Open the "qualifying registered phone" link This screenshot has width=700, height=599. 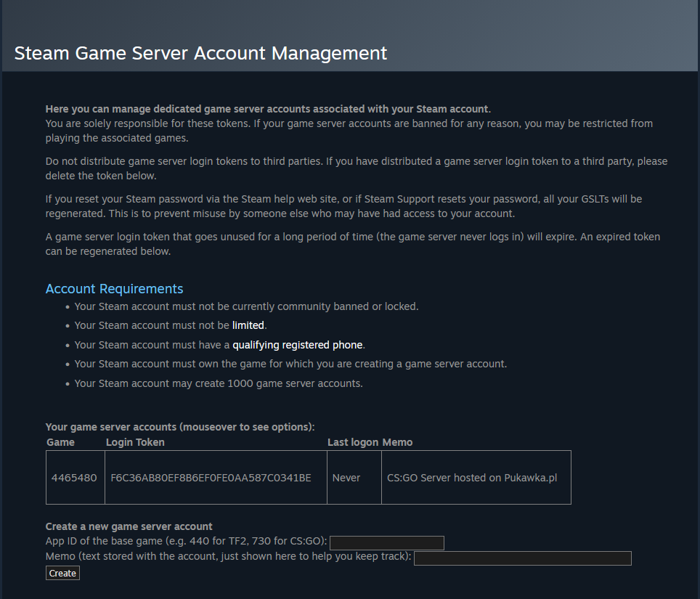click(x=298, y=345)
